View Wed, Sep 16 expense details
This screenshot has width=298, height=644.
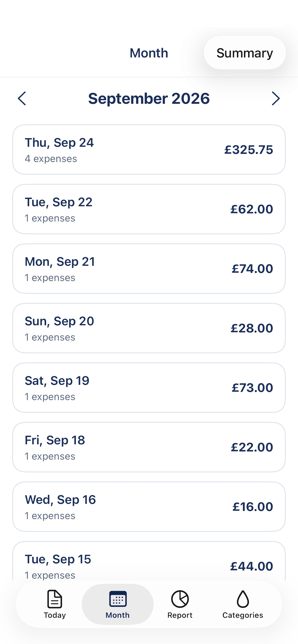[x=149, y=506]
